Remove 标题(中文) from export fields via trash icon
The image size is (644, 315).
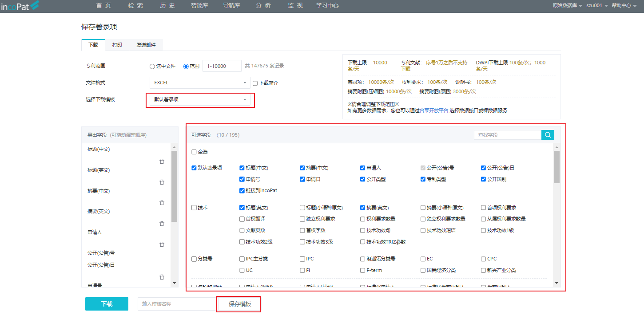(162, 161)
